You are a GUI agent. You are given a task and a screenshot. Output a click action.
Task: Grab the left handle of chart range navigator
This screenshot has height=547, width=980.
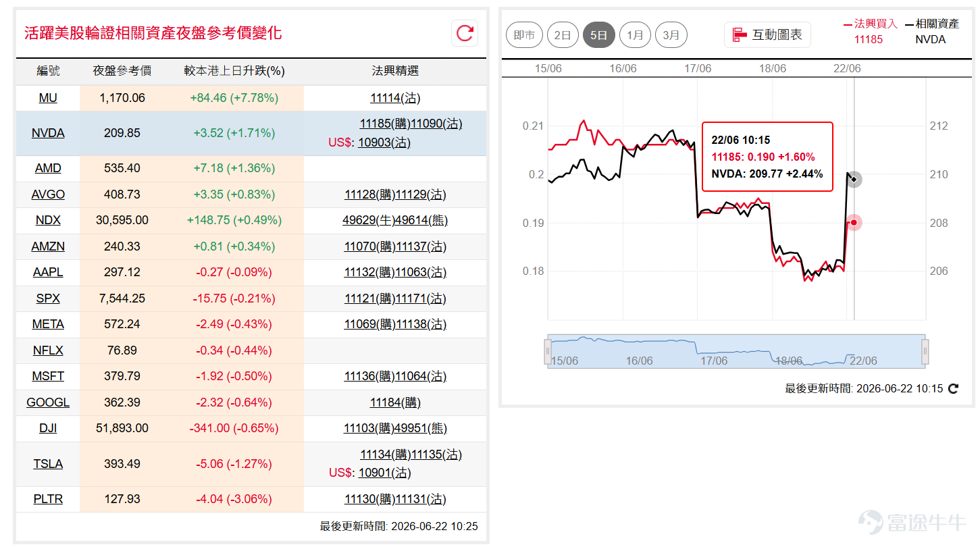pos(548,351)
